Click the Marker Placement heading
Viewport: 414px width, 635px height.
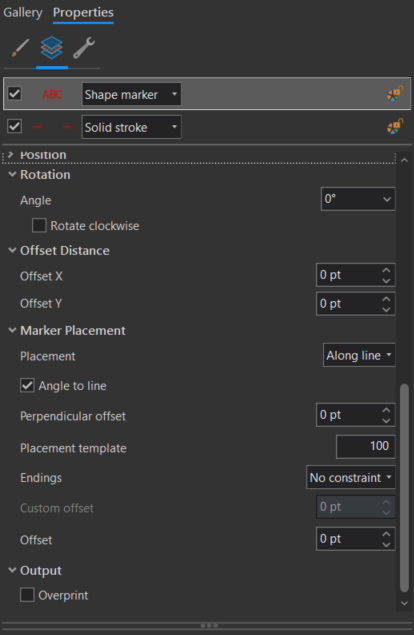(73, 330)
